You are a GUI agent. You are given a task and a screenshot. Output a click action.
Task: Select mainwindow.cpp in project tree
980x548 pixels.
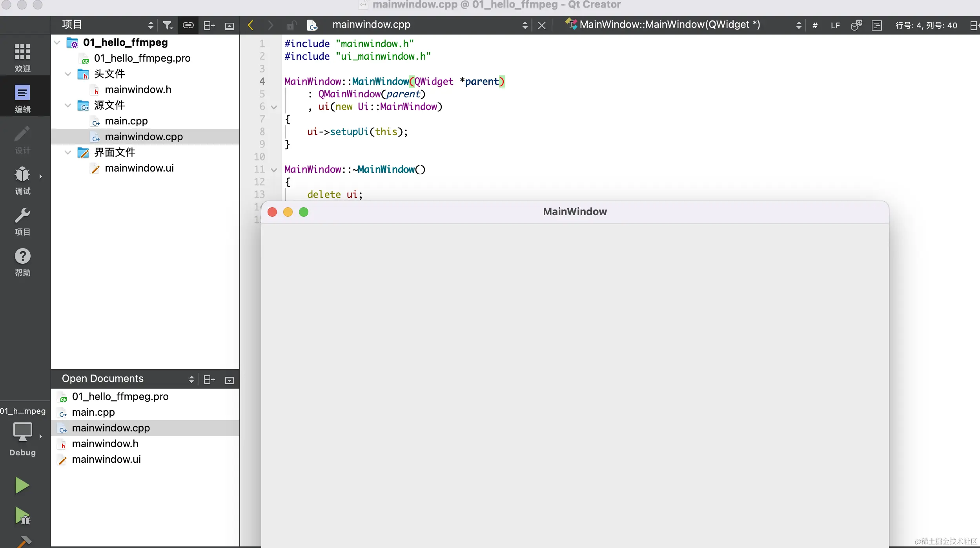(x=145, y=137)
